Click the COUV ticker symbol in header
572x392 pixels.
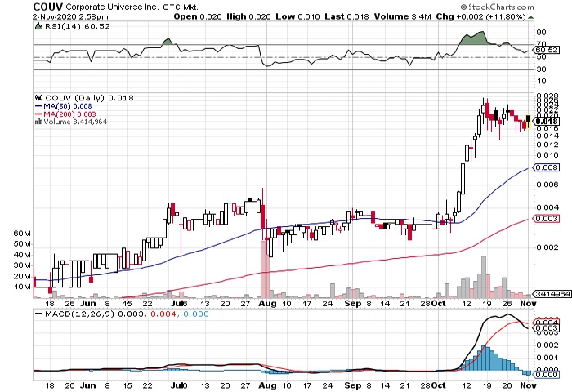(x=22, y=7)
